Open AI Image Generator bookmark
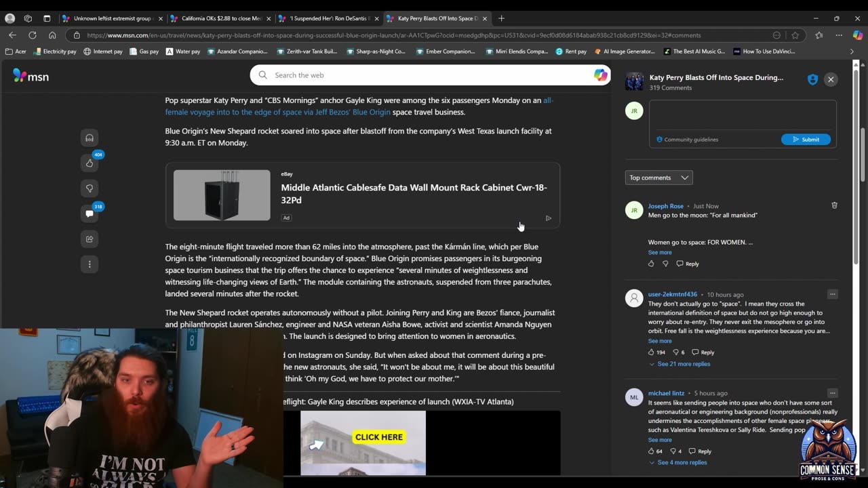 [625, 52]
